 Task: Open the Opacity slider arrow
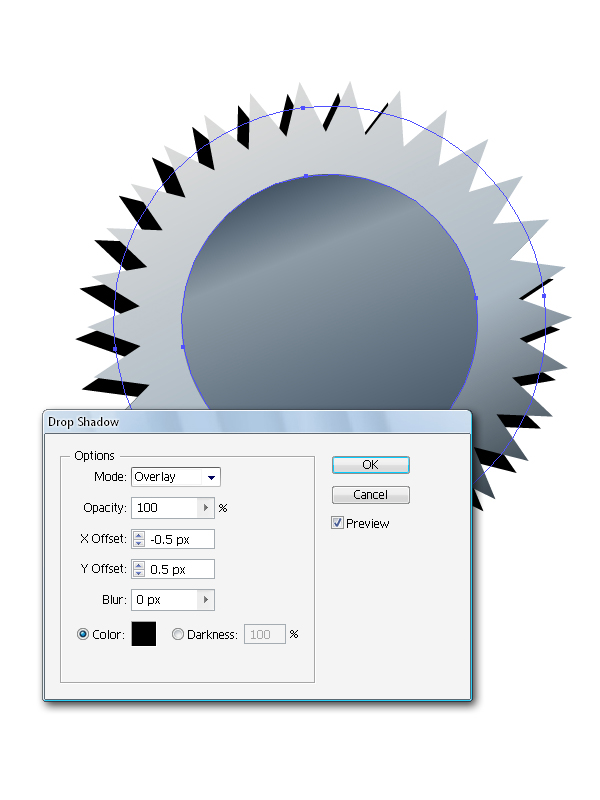[206, 508]
